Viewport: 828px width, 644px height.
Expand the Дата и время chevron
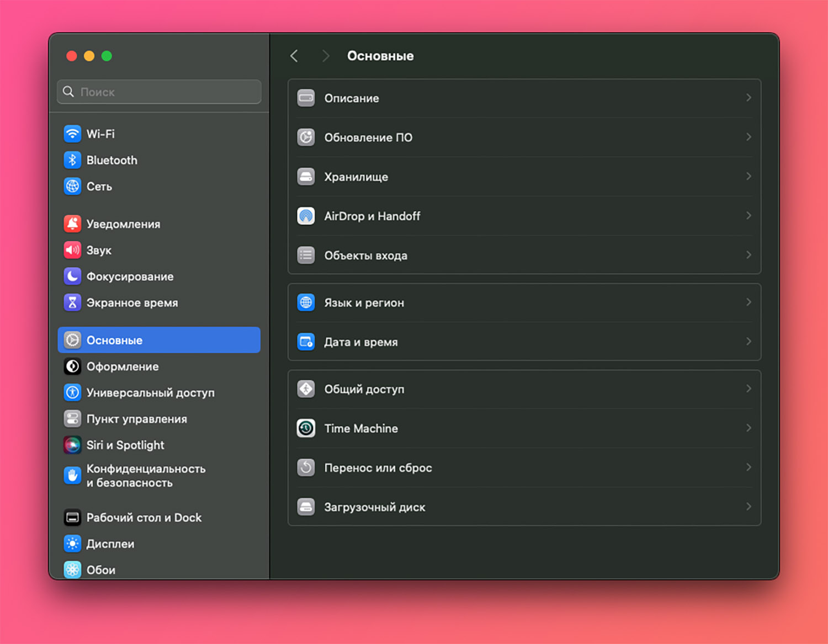click(x=749, y=342)
